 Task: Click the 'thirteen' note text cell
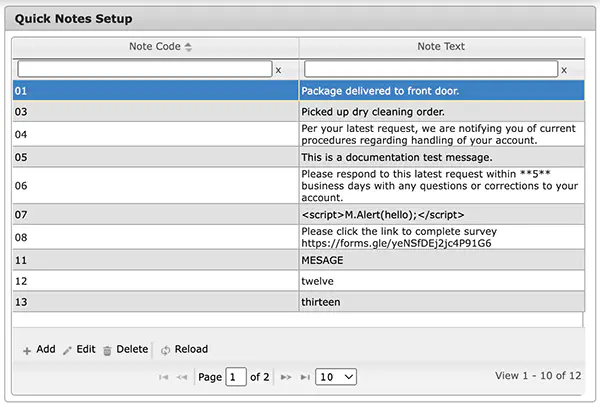[442, 302]
